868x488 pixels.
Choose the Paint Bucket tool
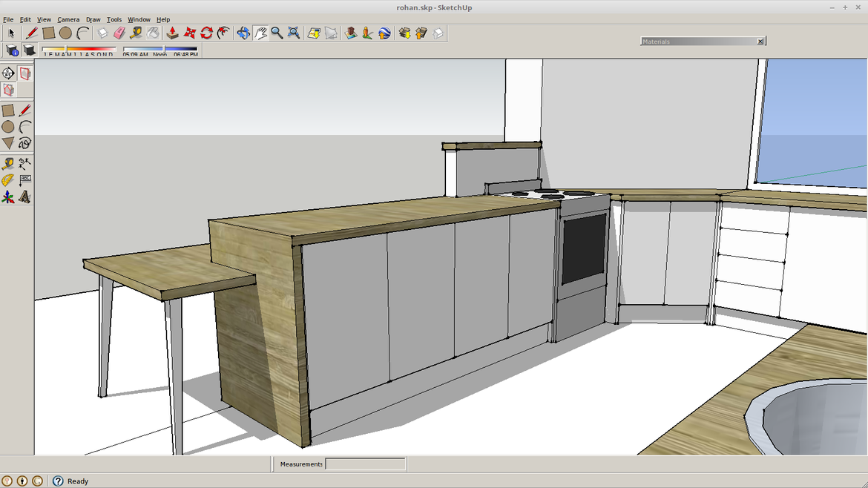153,33
